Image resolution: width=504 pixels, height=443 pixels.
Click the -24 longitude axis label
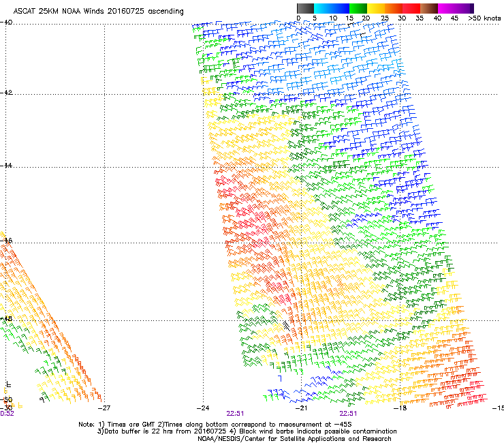click(203, 408)
